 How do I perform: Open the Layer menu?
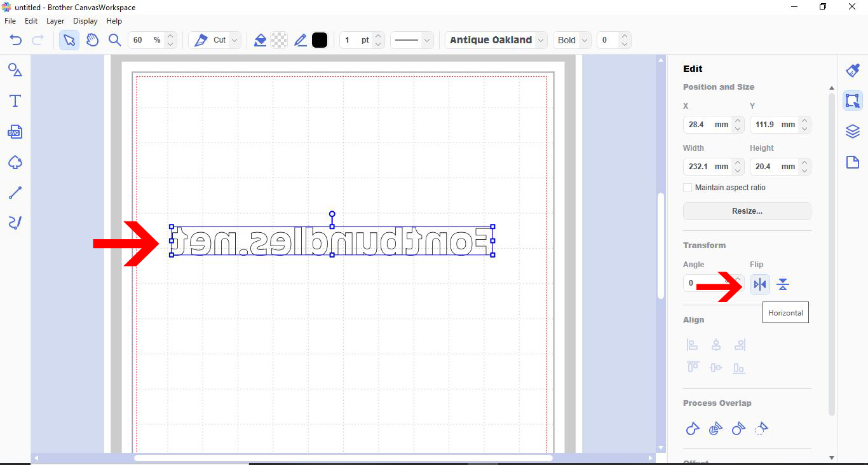(55, 21)
